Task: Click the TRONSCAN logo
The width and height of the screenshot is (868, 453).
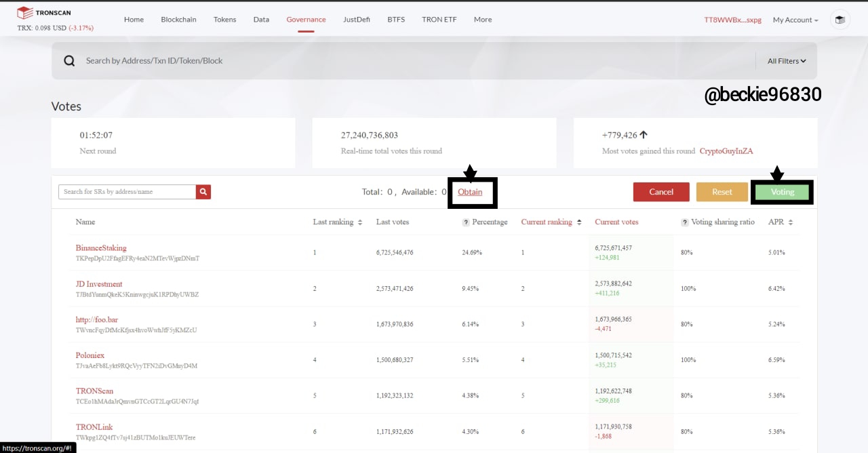Action: click(x=44, y=12)
